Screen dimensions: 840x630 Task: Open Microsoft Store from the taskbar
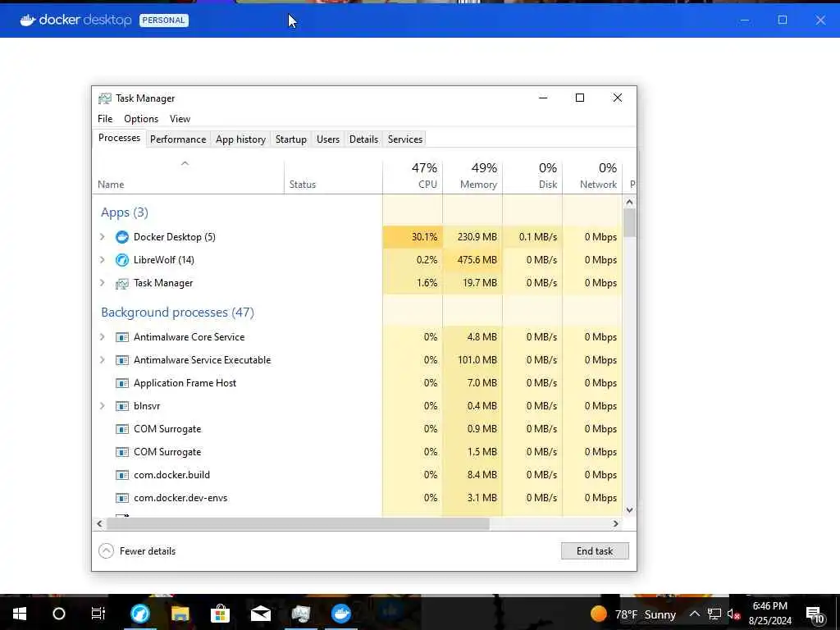220,614
